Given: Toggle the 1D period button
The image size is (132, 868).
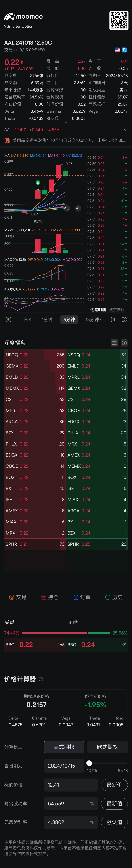Looking at the screenshot, I should click(x=8, y=319).
